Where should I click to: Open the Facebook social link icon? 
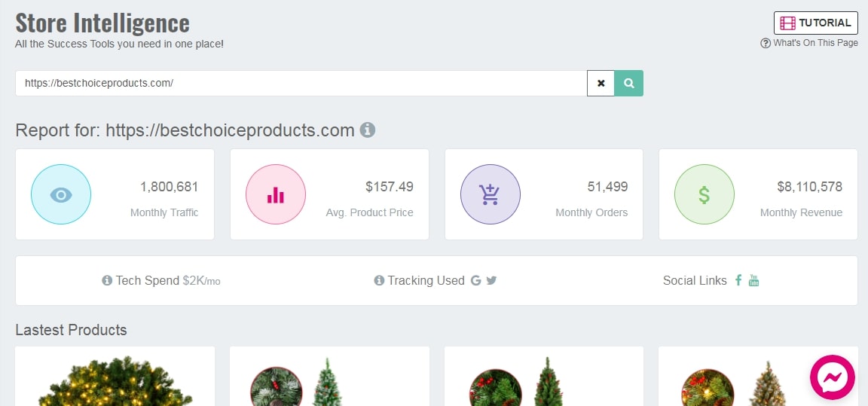pyautogui.click(x=738, y=280)
